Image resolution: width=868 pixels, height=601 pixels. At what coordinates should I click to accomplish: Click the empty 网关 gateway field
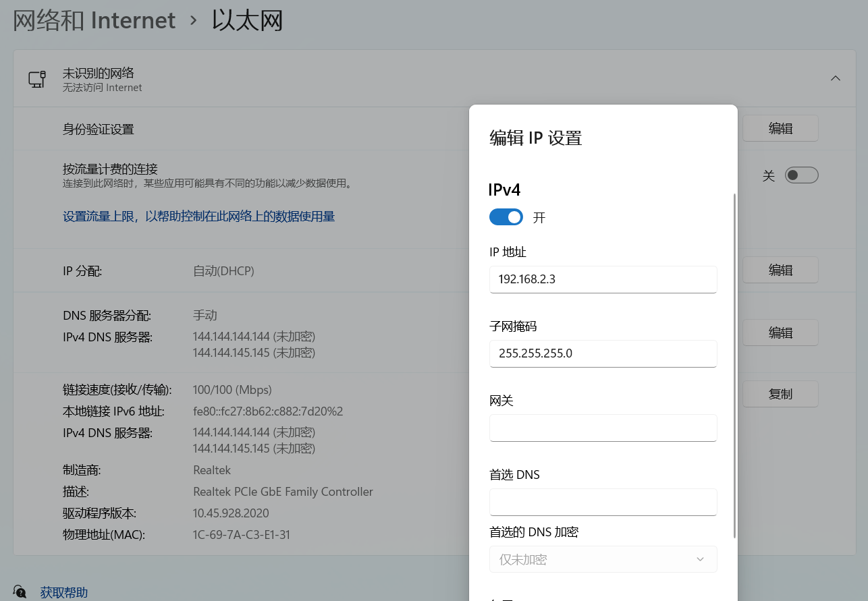(x=603, y=428)
